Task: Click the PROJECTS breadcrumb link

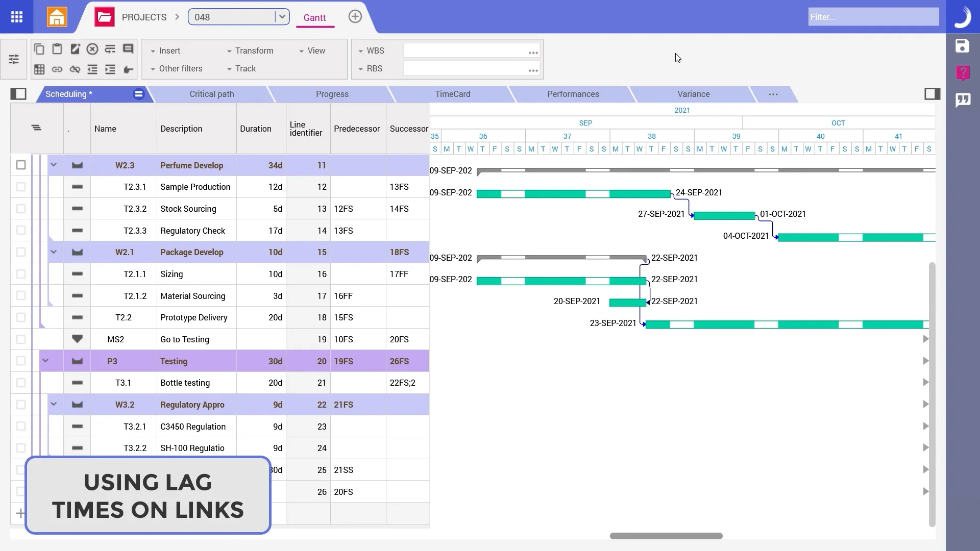Action: (x=144, y=16)
